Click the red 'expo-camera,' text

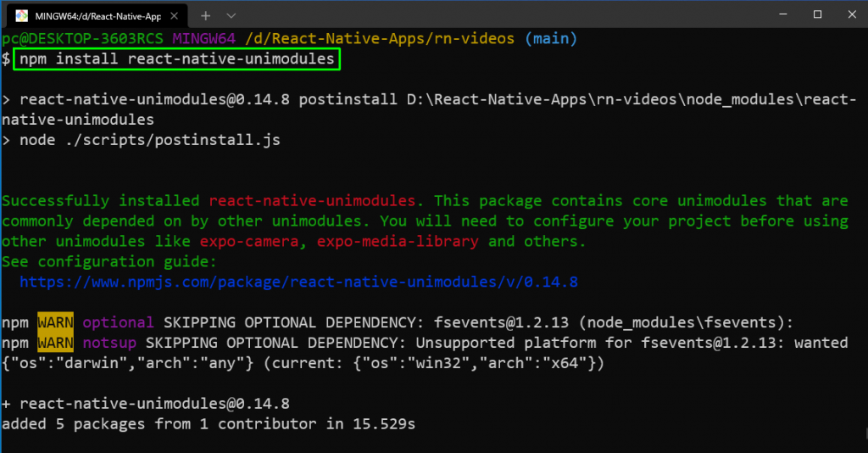253,242
